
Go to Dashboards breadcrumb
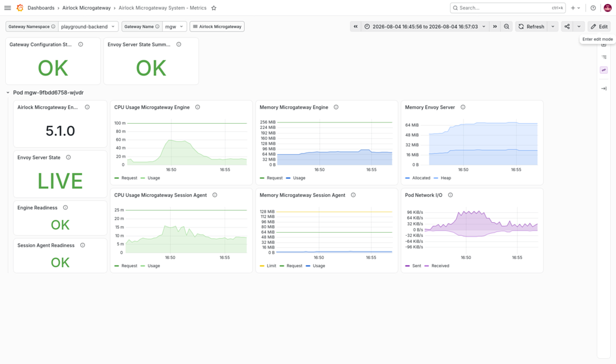pyautogui.click(x=41, y=8)
